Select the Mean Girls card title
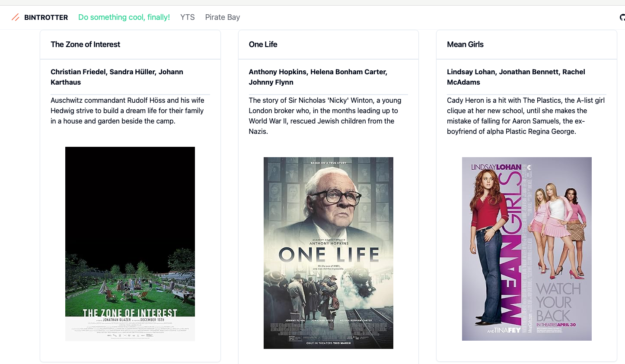 coord(465,44)
